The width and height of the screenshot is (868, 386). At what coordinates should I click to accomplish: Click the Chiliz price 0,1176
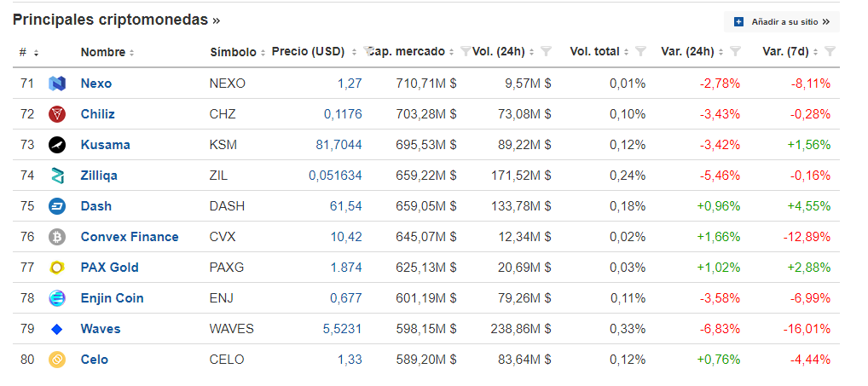[344, 114]
